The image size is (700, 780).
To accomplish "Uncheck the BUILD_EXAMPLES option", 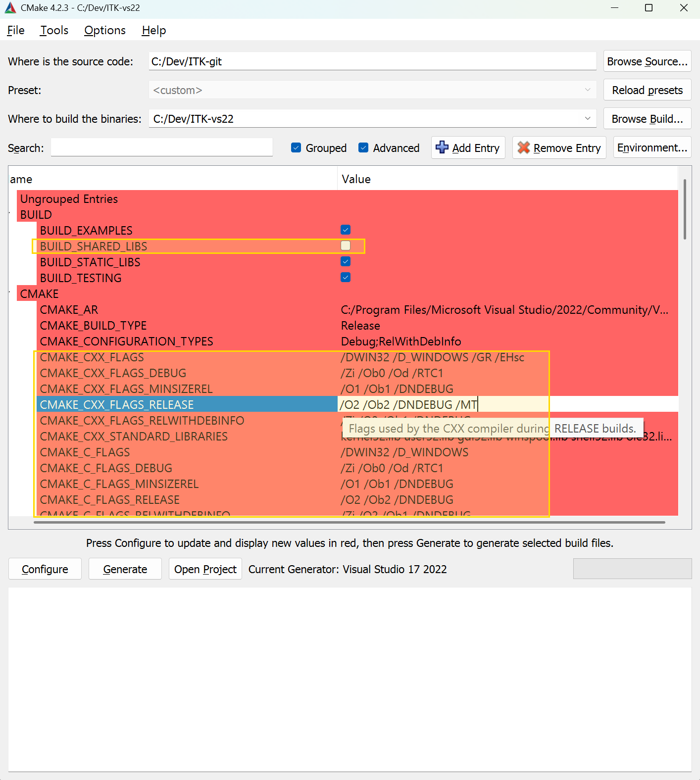I will coord(346,230).
